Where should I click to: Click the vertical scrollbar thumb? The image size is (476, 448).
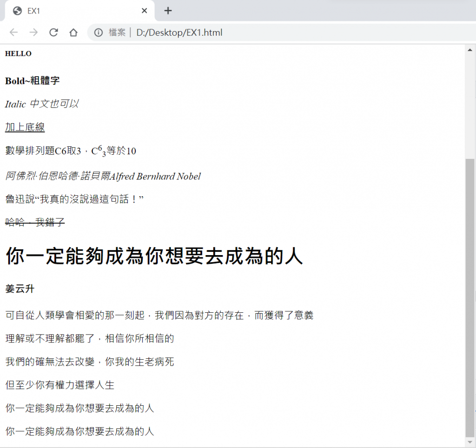(470, 297)
